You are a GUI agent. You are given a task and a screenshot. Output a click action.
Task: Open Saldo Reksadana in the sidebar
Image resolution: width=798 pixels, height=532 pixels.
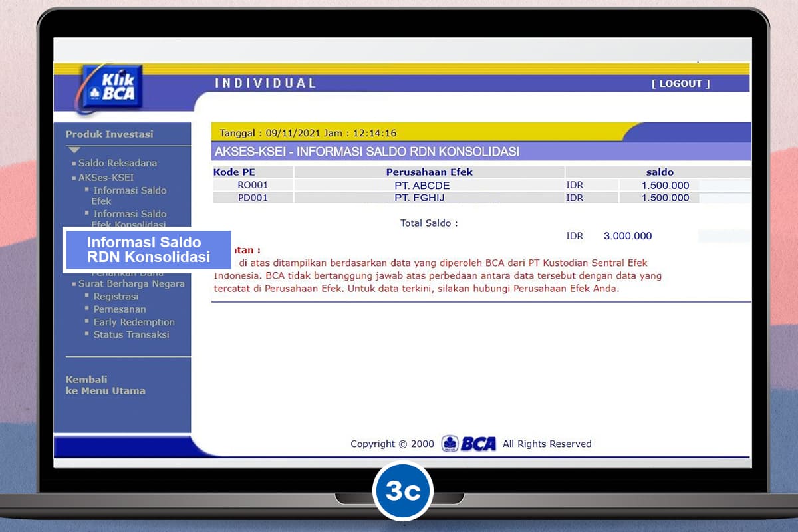(117, 163)
